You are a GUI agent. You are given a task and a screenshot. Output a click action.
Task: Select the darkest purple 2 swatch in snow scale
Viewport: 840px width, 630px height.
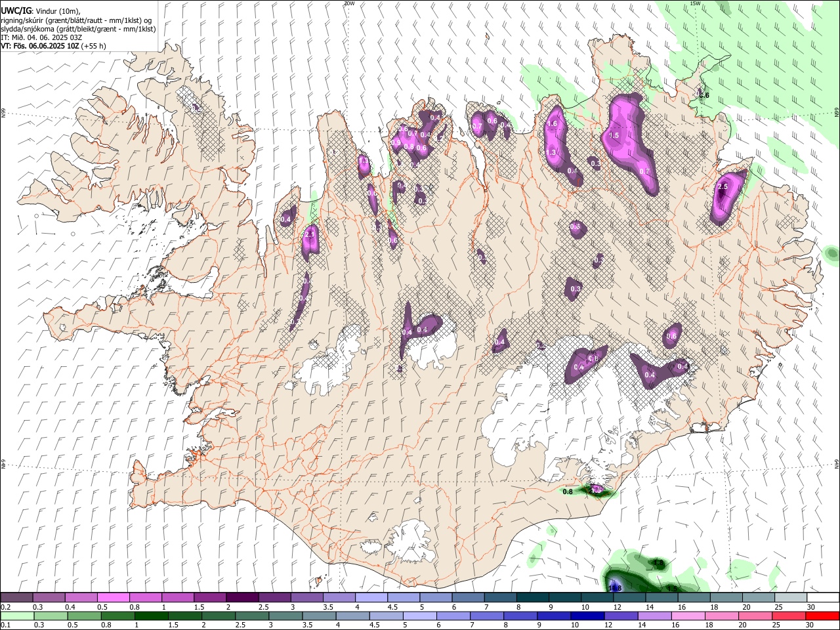point(241,598)
